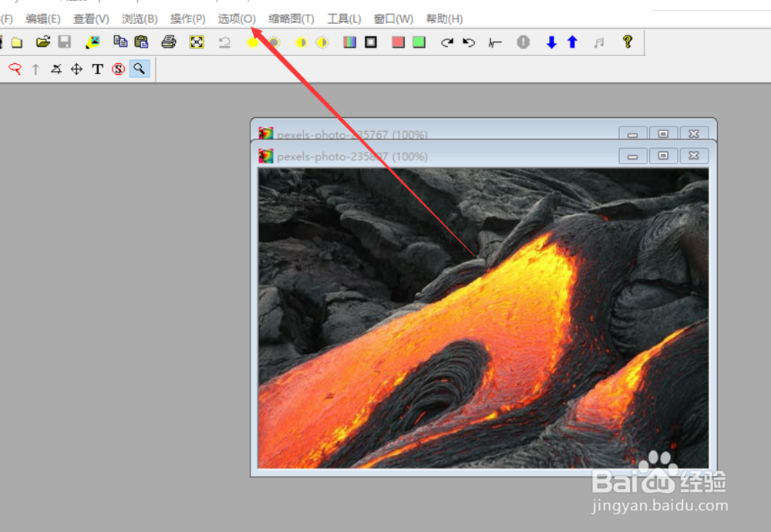The image size is (771, 532).
Task: Click the waveform line toolbar icon
Action: [x=495, y=42]
